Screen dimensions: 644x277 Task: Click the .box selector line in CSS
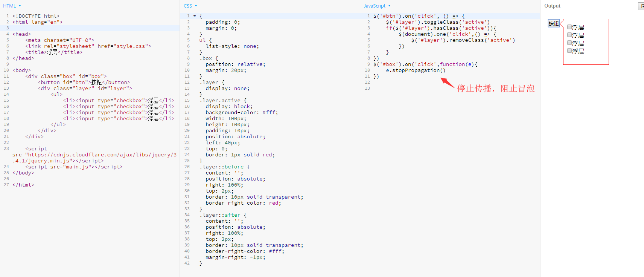coord(209,58)
